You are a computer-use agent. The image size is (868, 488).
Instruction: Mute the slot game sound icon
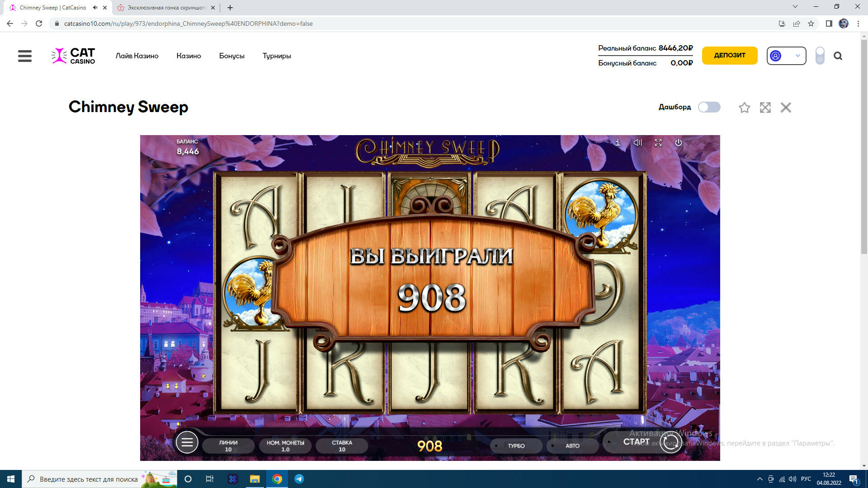click(x=638, y=143)
